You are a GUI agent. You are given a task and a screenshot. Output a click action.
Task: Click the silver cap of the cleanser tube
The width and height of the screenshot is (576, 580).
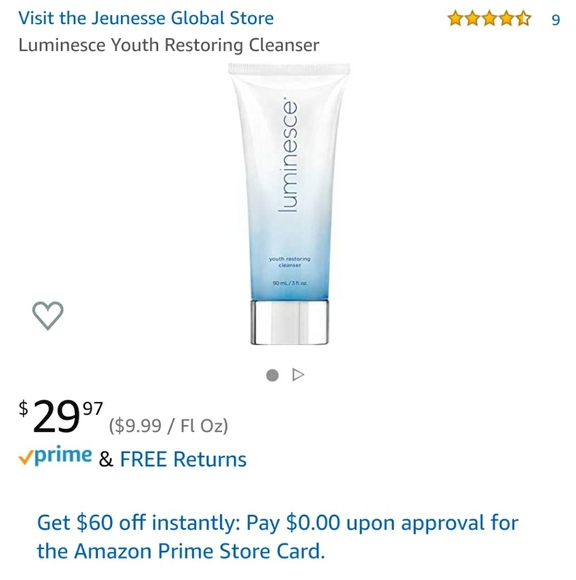pos(289,322)
